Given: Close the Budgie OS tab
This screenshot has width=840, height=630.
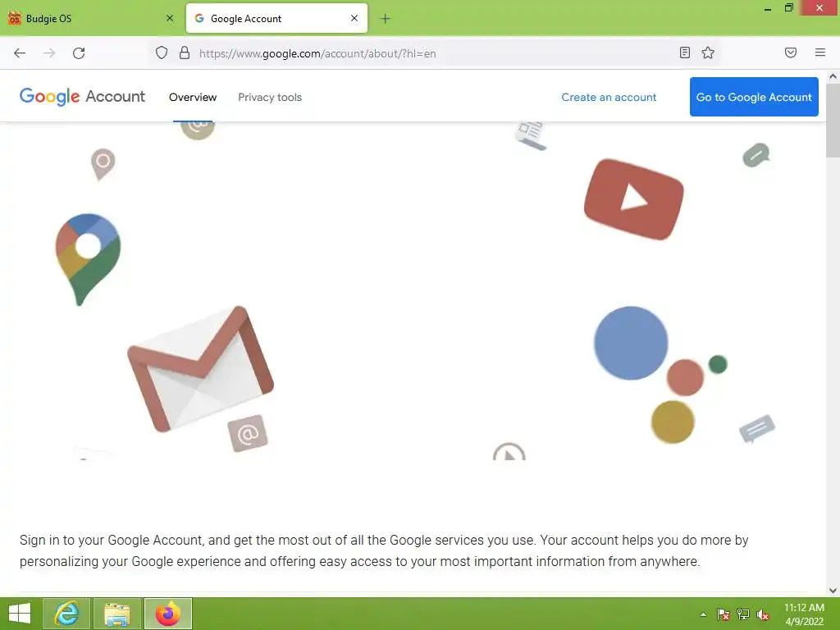Looking at the screenshot, I should tap(170, 18).
